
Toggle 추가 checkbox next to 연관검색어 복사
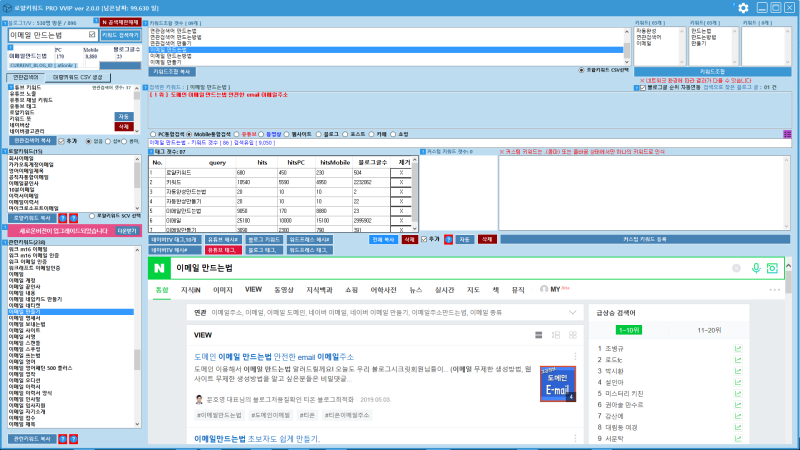tap(61, 141)
